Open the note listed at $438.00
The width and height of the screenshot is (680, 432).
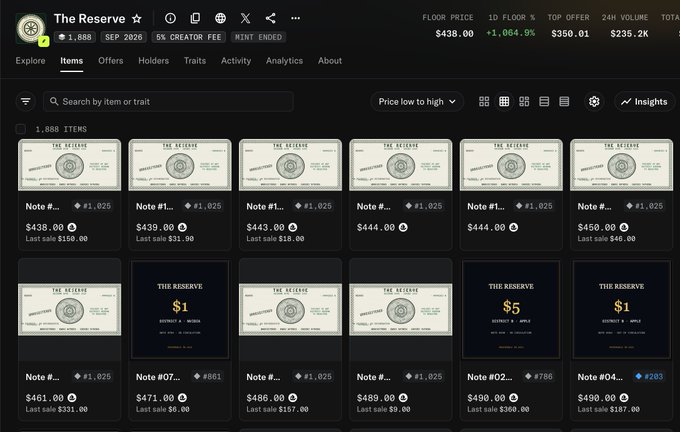69,194
